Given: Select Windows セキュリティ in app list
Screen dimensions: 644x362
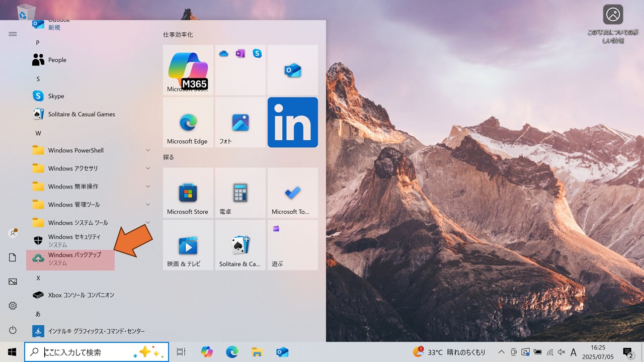Looking at the screenshot, I should pos(74,240).
